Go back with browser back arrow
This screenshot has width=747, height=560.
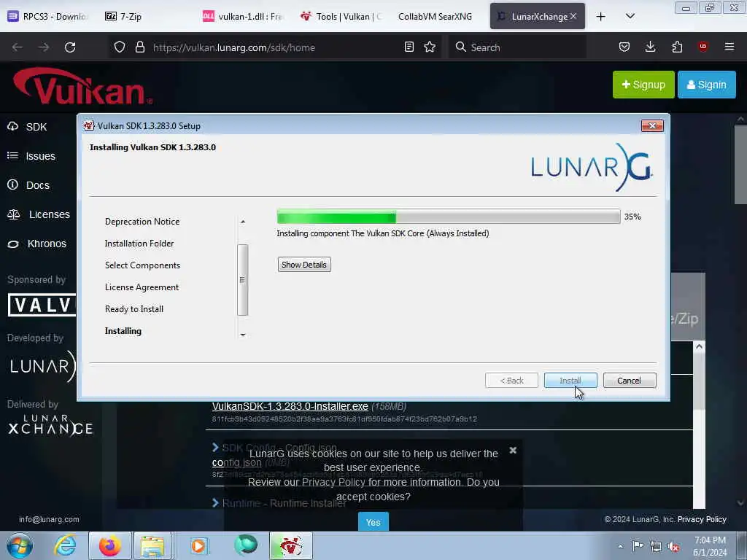[18, 47]
